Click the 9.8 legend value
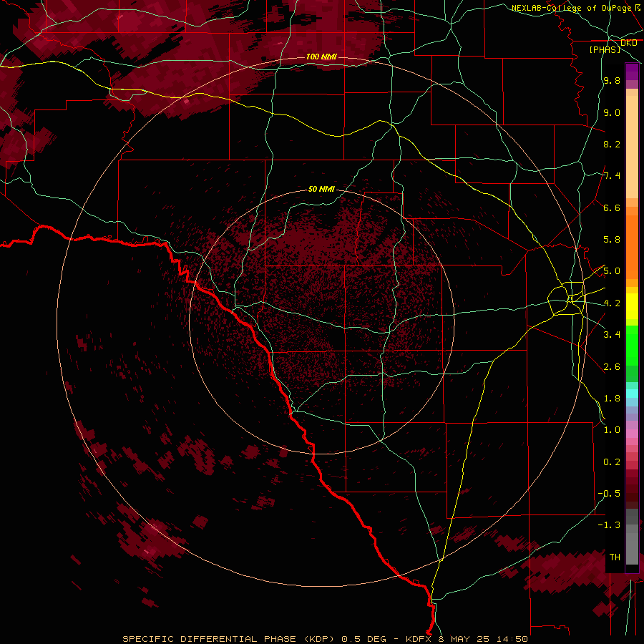 (612, 80)
